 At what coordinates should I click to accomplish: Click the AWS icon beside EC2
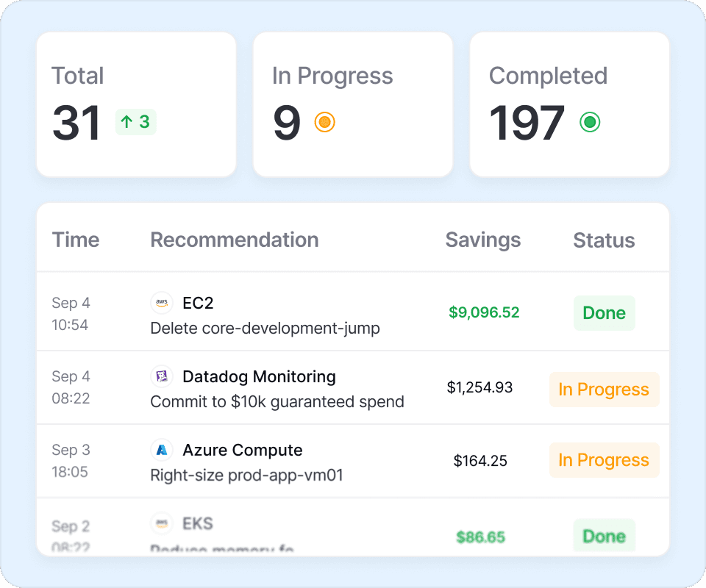click(x=162, y=303)
